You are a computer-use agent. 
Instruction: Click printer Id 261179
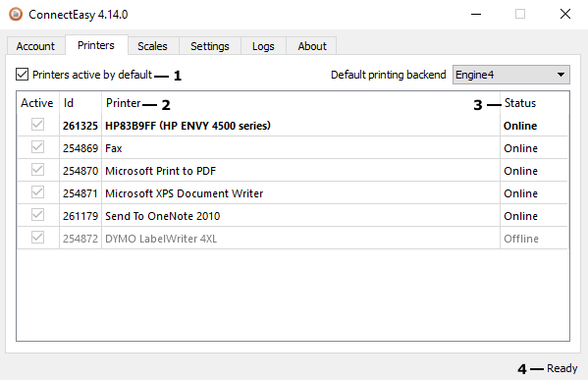tap(80, 216)
